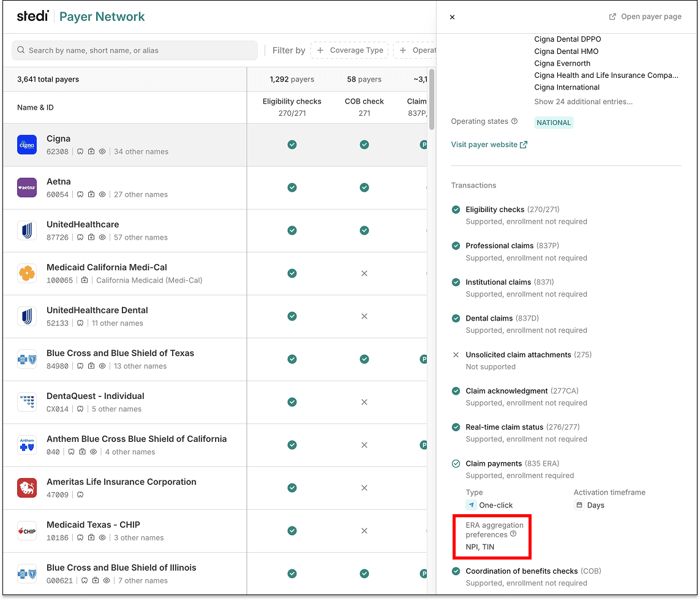Click ERA aggregation preferences help icon

(513, 534)
